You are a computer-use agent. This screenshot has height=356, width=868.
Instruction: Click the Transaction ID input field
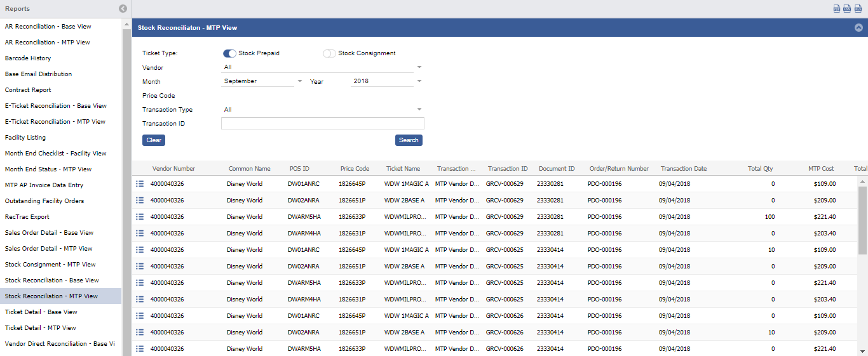322,124
